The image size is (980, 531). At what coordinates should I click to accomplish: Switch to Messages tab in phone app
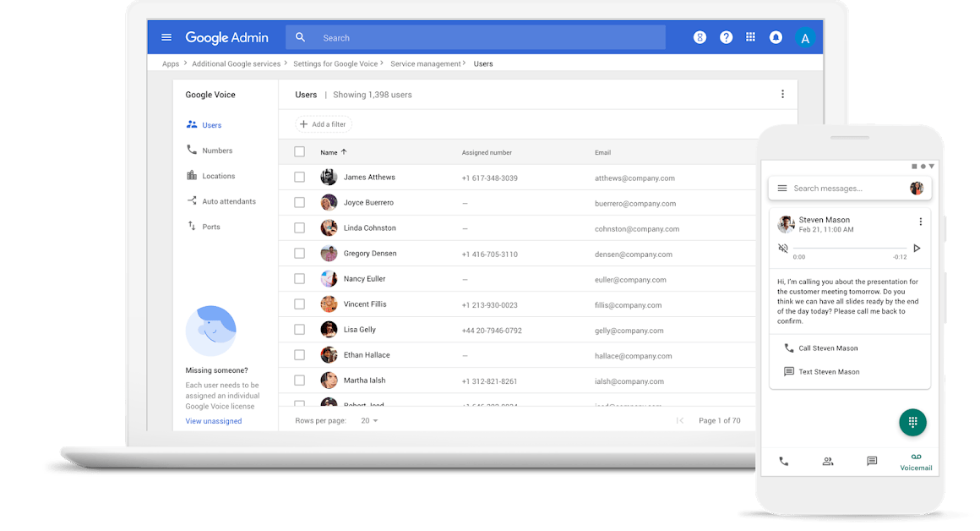(x=872, y=462)
